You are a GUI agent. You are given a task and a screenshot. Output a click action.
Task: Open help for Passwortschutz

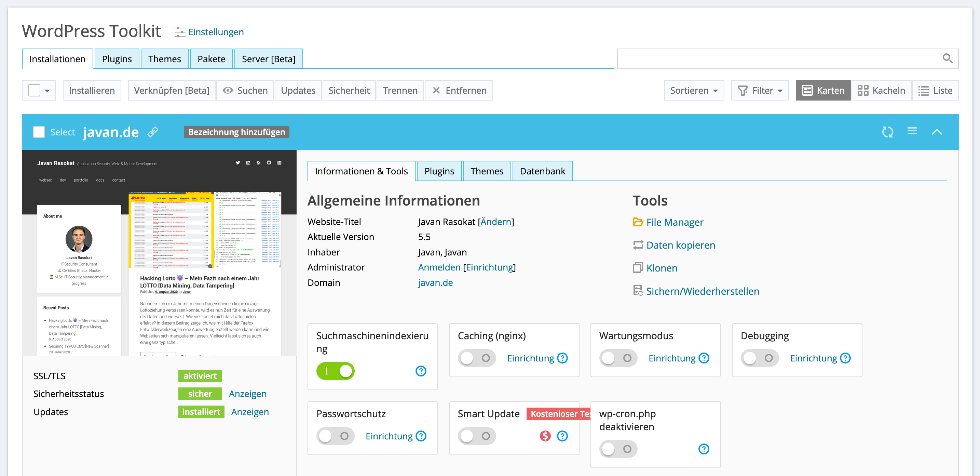421,436
